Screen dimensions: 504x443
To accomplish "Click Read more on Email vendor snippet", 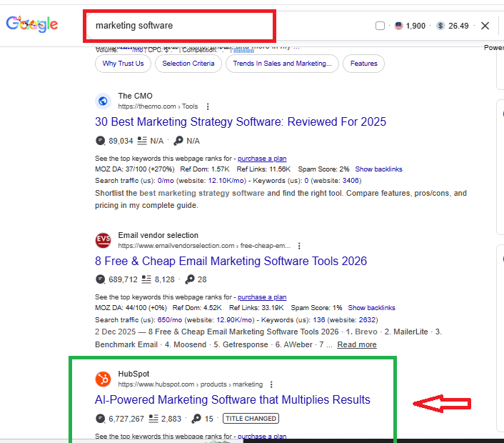I will click(357, 345).
